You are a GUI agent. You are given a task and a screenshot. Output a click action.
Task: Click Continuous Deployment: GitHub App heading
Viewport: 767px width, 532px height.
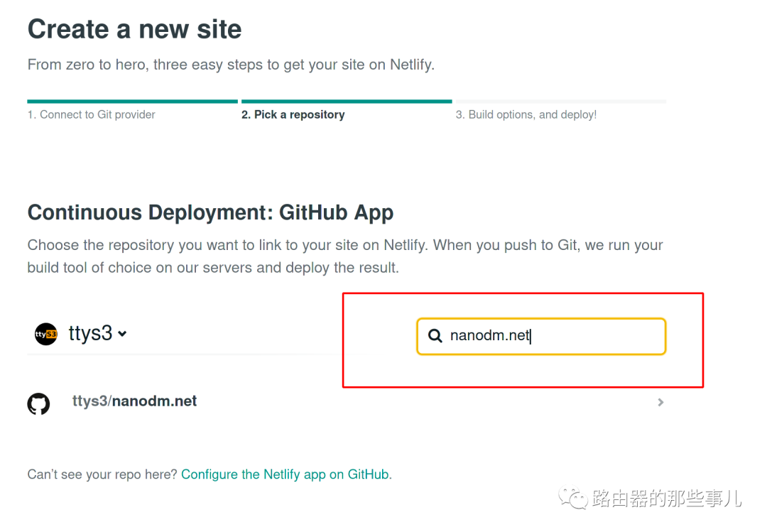tap(210, 213)
